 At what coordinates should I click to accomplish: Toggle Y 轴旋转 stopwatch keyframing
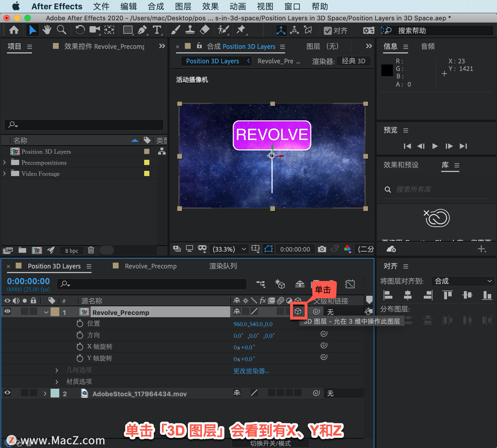click(80, 358)
